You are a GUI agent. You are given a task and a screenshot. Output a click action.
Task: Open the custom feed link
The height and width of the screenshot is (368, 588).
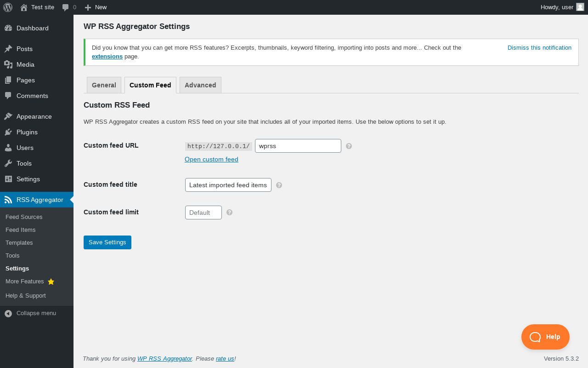tap(211, 159)
